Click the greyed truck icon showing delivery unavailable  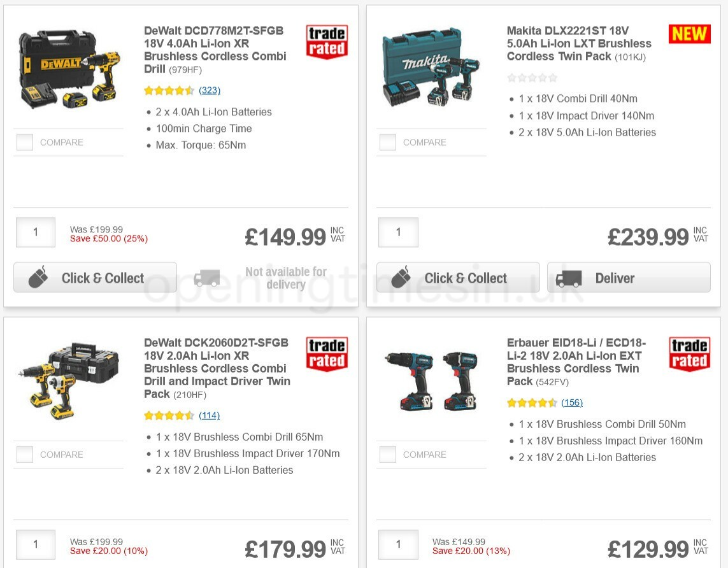[206, 278]
